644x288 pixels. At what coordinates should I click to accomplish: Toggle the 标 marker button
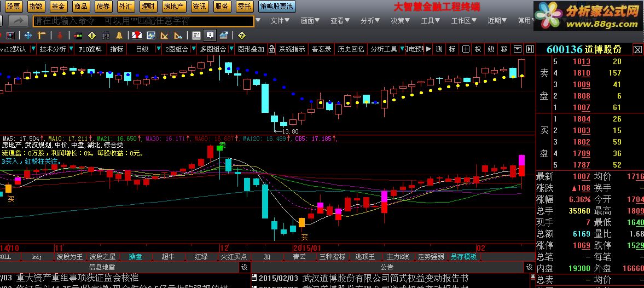click(x=452, y=49)
